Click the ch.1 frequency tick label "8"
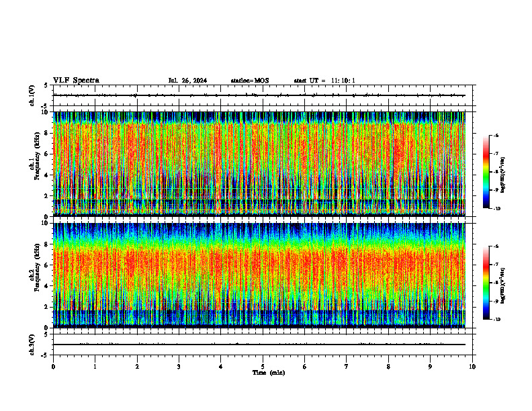This screenshot has height=411, width=532. point(47,133)
